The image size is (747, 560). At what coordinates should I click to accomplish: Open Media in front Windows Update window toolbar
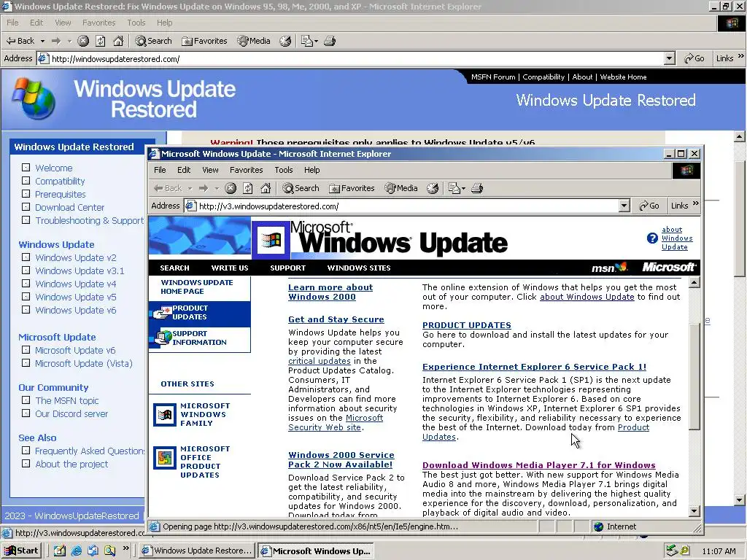(x=401, y=188)
